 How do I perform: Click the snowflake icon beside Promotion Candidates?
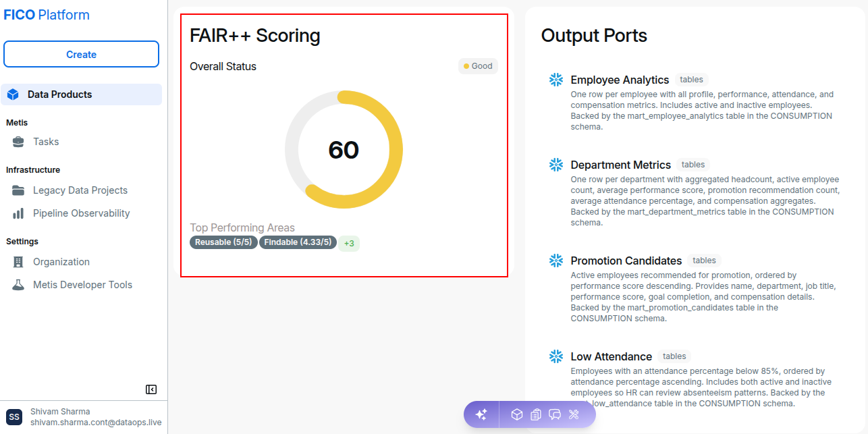[x=556, y=261]
